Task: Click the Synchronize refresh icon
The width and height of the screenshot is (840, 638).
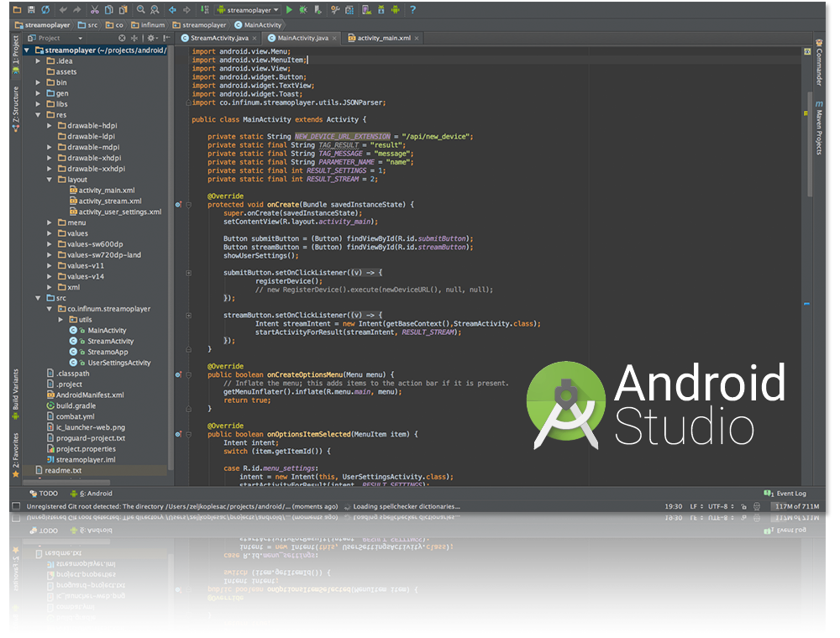Action: pyautogui.click(x=45, y=9)
